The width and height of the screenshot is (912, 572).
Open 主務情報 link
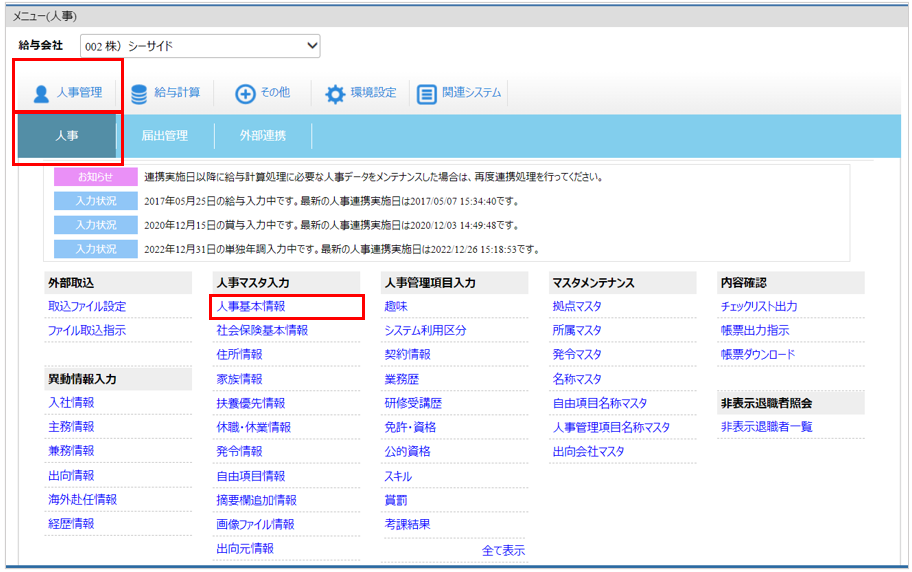(x=71, y=427)
